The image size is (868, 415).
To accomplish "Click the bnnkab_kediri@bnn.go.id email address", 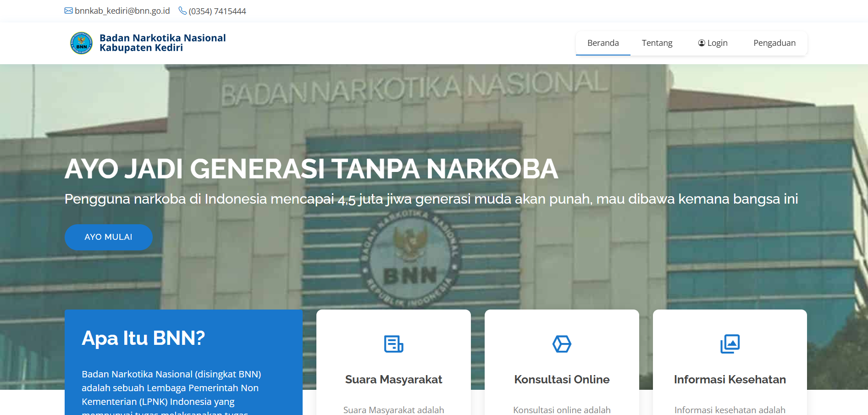I will coord(122,11).
